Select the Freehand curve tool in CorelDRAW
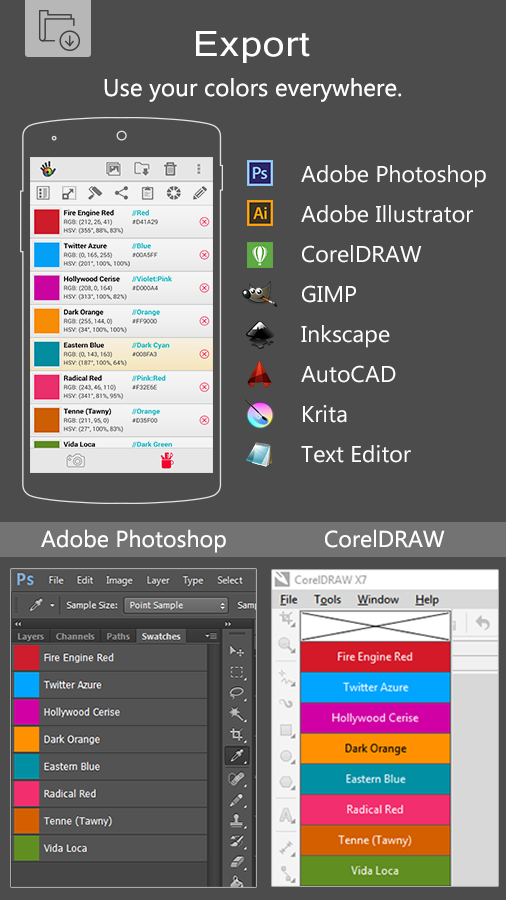This screenshot has width=506, height=900. point(286,678)
